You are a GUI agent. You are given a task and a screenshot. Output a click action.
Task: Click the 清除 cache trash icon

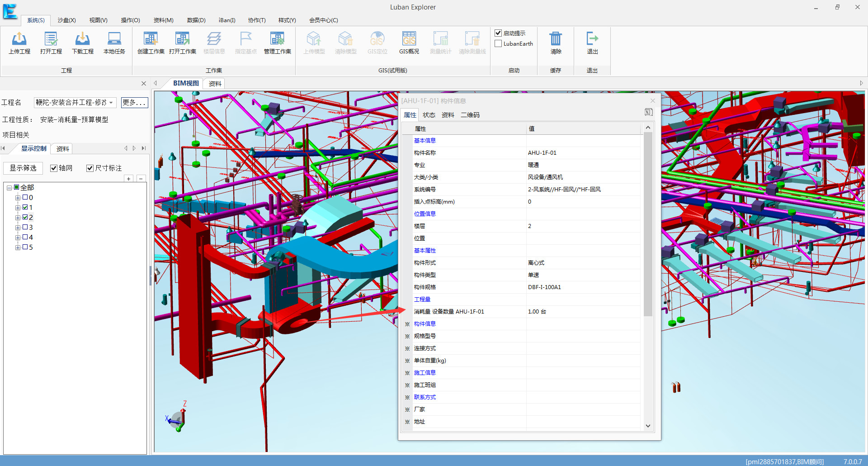(x=556, y=39)
